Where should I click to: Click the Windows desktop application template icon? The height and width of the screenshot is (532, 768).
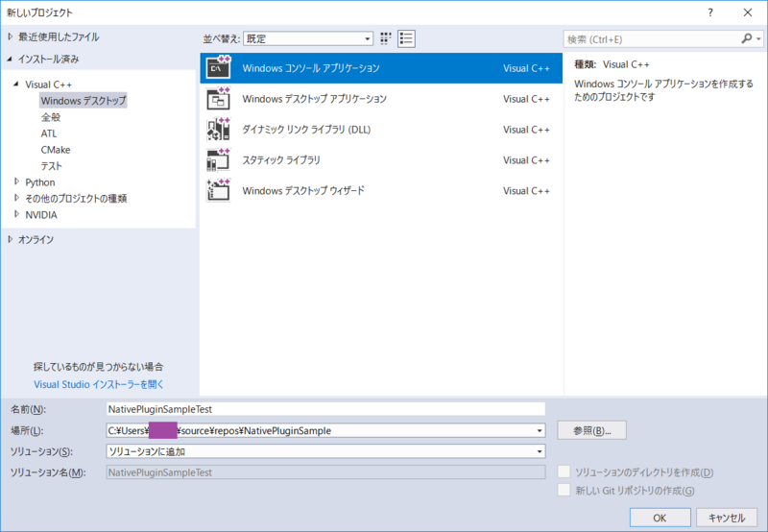click(219, 99)
